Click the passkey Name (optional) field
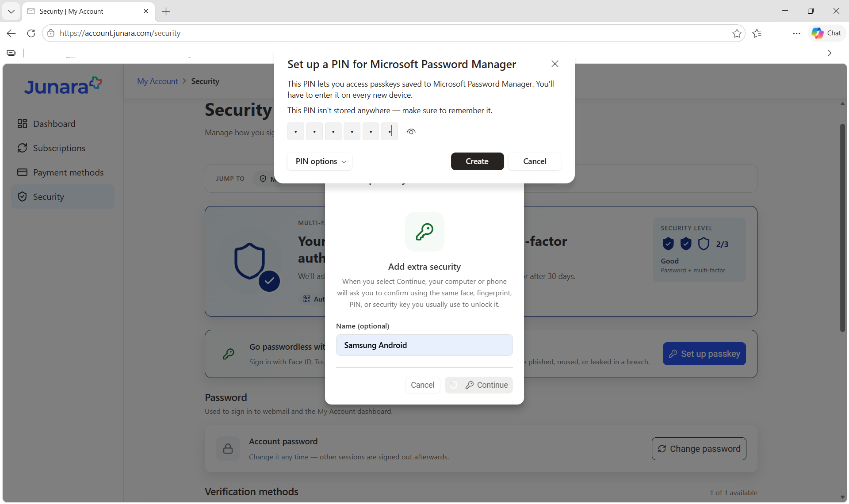This screenshot has width=849, height=504. click(x=424, y=345)
